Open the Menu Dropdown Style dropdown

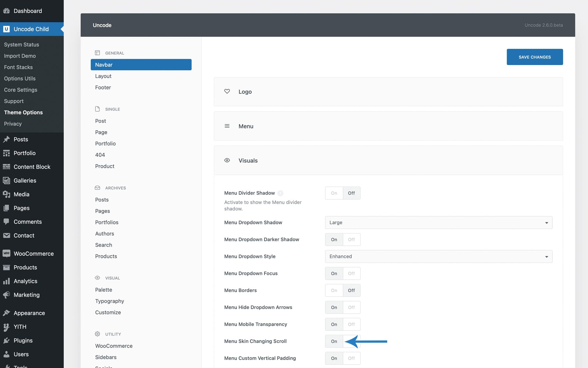[438, 257]
